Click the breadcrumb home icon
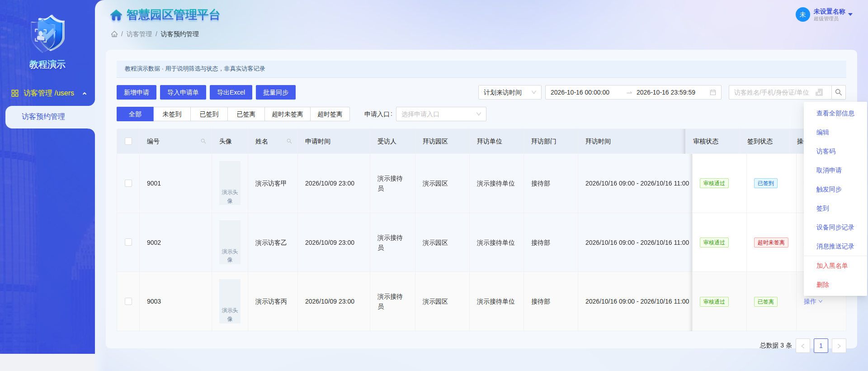Viewport: 868px width, 371px height. (x=114, y=34)
